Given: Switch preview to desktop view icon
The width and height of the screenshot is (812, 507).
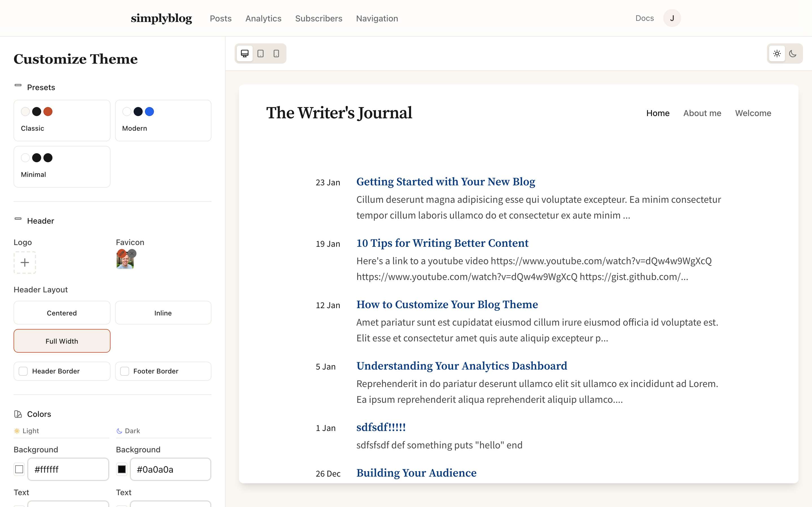Looking at the screenshot, I should coord(245,54).
